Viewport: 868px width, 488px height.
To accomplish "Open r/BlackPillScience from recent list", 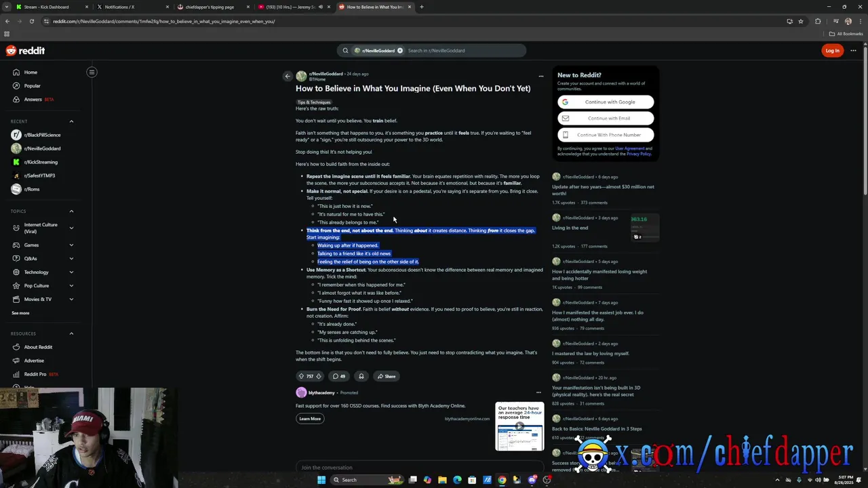I will click(x=42, y=135).
